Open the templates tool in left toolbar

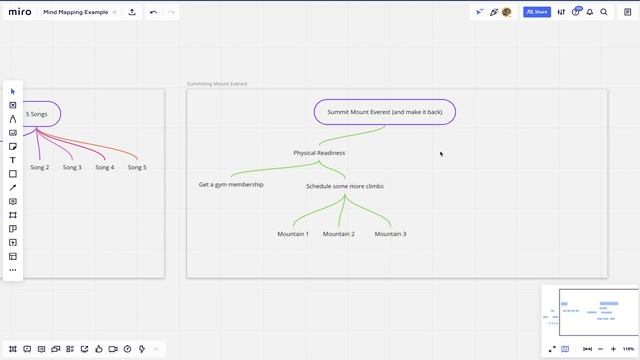click(x=13, y=105)
